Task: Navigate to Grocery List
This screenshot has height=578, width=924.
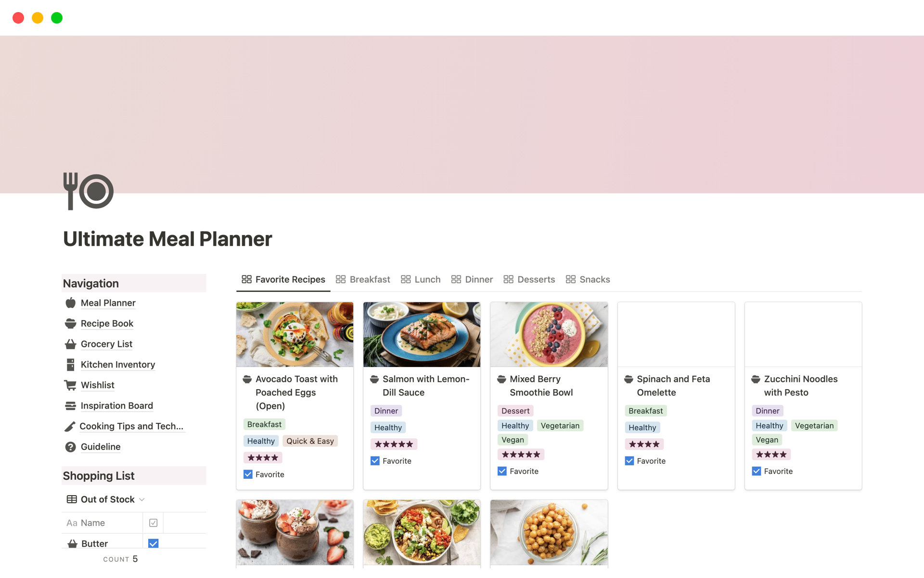Action: 106,343
